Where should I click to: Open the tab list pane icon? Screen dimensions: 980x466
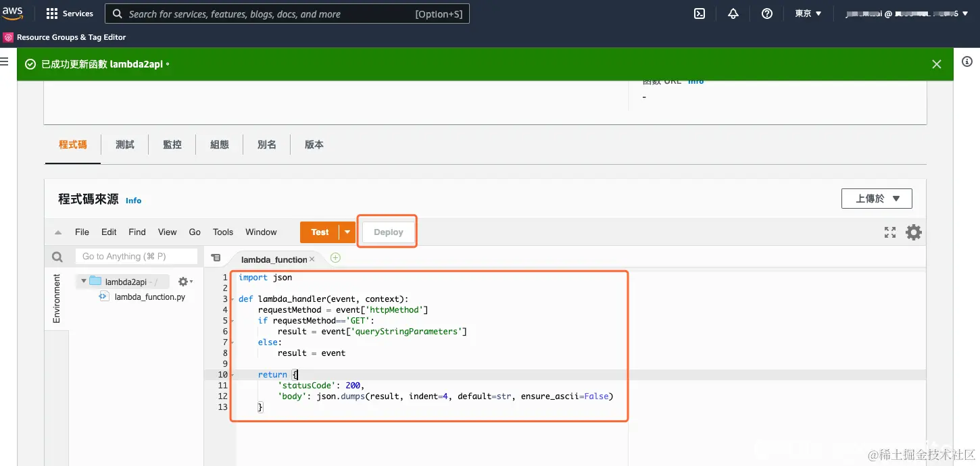click(216, 257)
